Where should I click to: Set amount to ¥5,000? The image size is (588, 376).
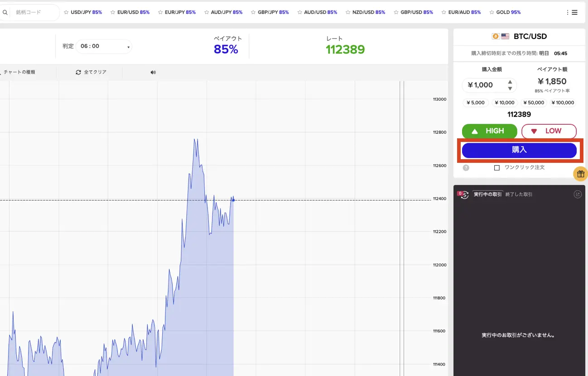(x=476, y=103)
